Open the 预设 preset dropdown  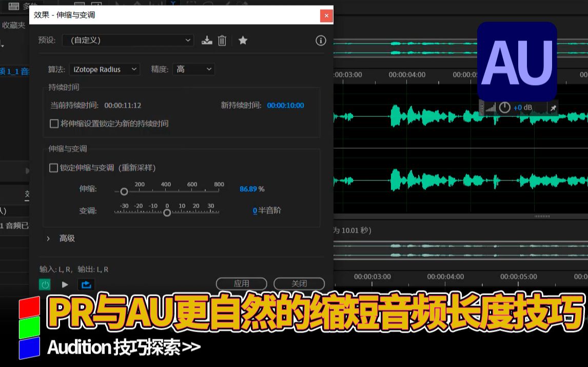128,40
